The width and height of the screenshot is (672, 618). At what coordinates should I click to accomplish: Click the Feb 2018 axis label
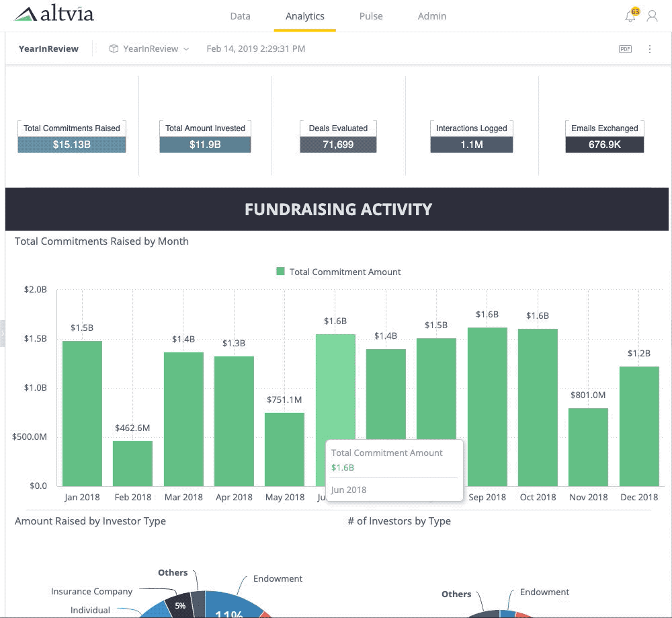tap(133, 497)
